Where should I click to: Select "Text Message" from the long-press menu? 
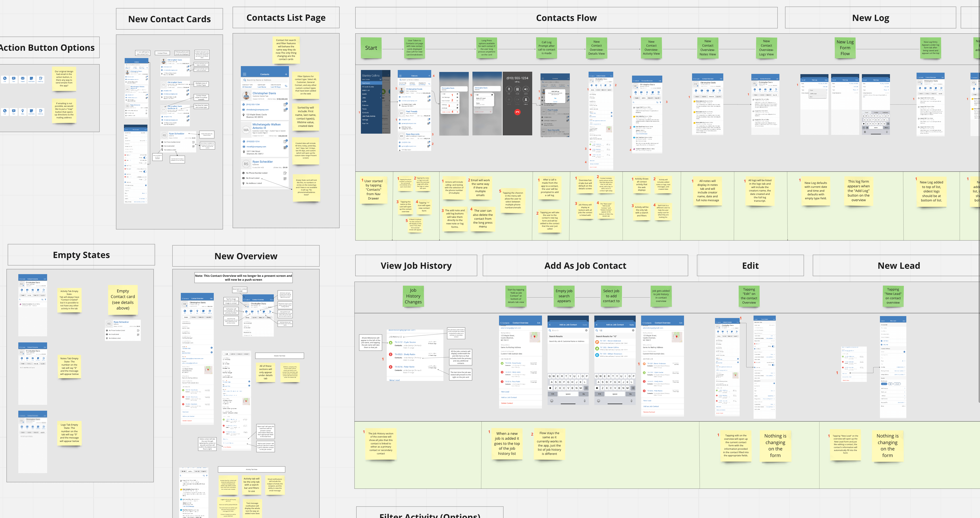point(446,97)
